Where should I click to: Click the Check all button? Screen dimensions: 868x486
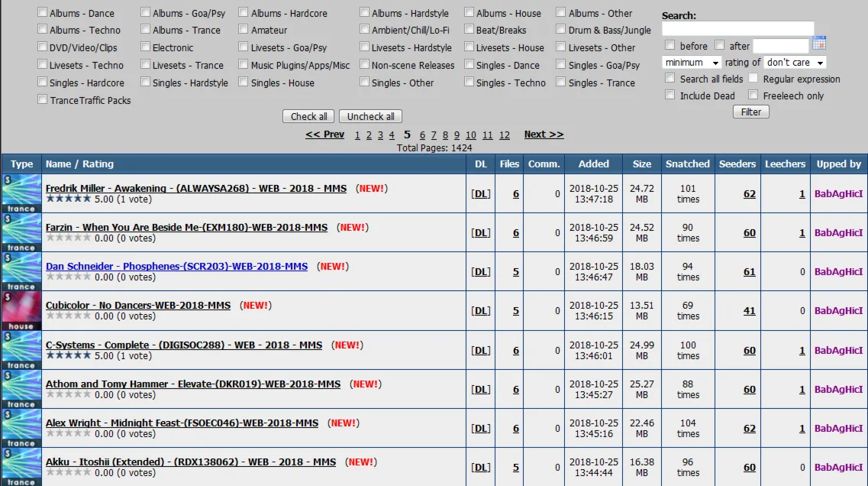coord(309,116)
